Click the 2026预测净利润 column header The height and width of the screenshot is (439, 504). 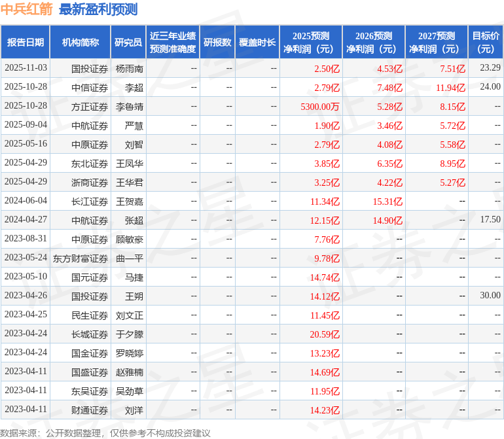pyautogui.click(x=374, y=42)
